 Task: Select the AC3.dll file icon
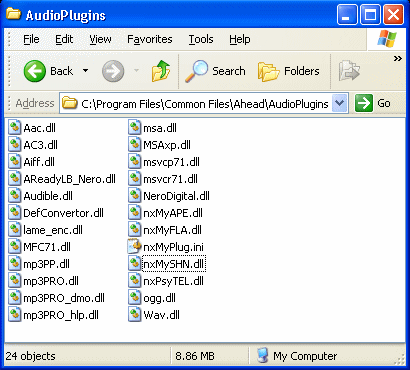click(15, 145)
